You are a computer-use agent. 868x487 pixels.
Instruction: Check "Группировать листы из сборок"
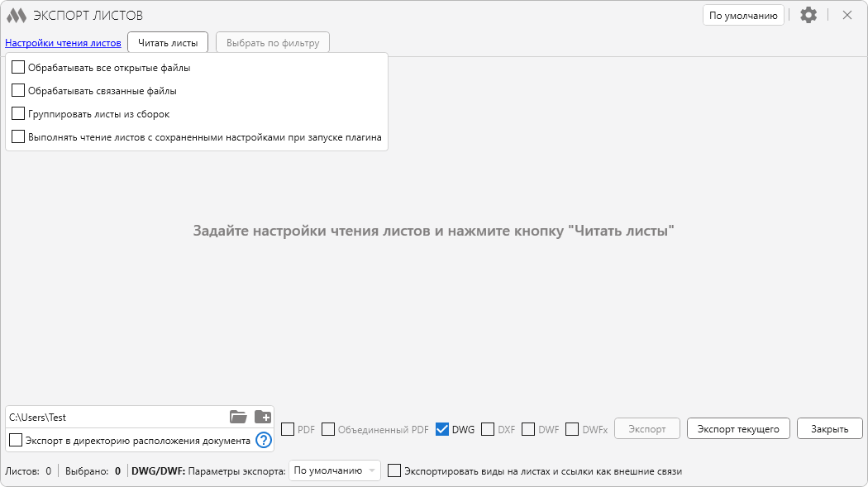pyautogui.click(x=18, y=113)
